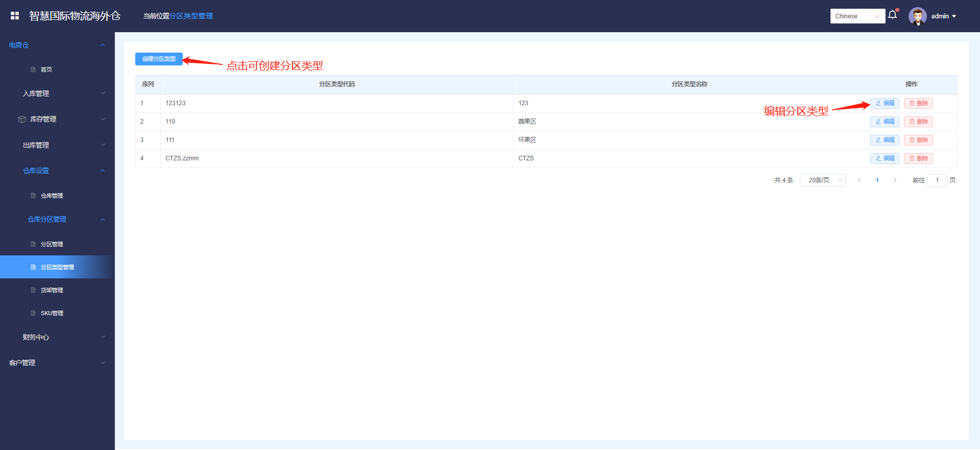
Task: Delete the CTZS partition type row
Action: pyautogui.click(x=918, y=158)
